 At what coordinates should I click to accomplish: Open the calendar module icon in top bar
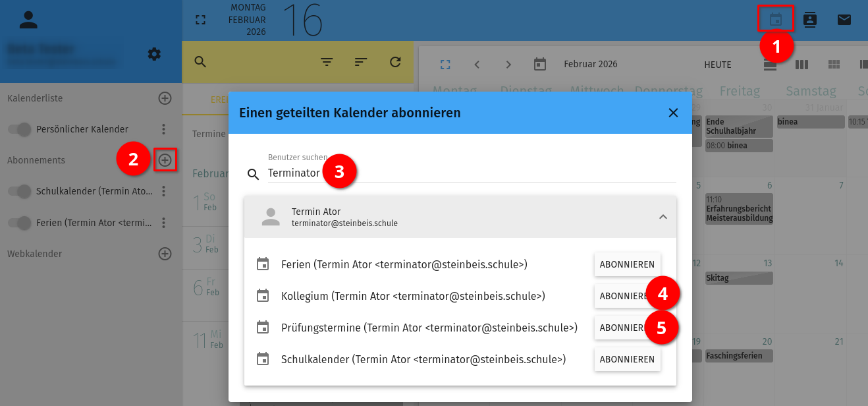(x=776, y=19)
